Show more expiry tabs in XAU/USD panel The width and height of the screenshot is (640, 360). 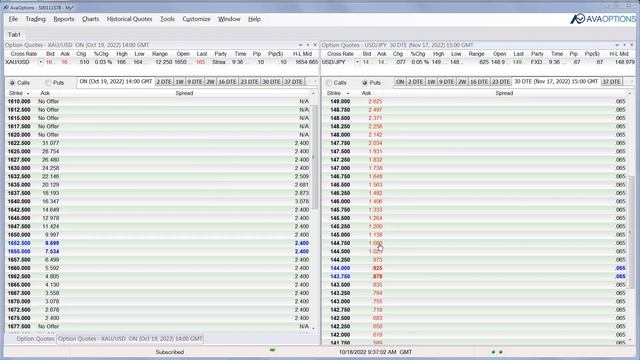(315, 82)
